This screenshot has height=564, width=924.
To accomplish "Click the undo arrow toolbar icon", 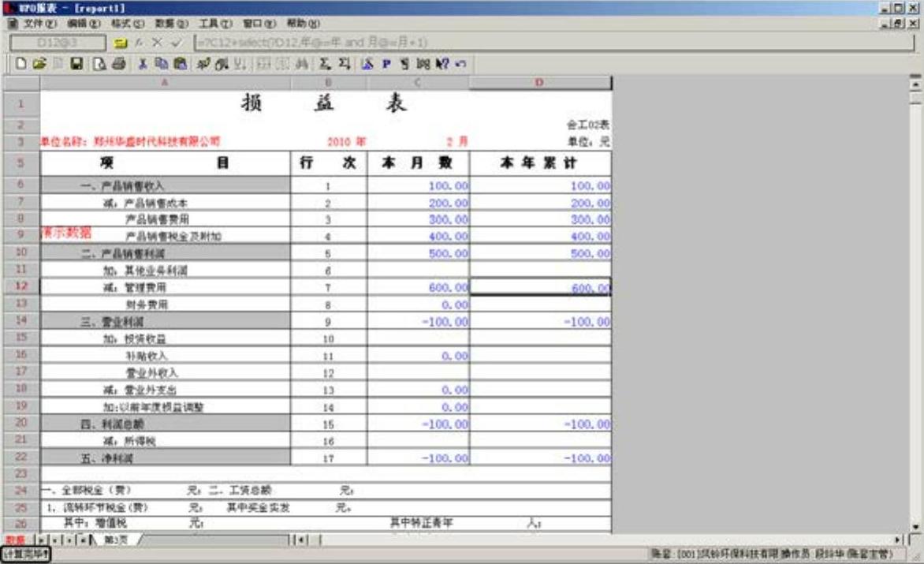I will (x=461, y=64).
